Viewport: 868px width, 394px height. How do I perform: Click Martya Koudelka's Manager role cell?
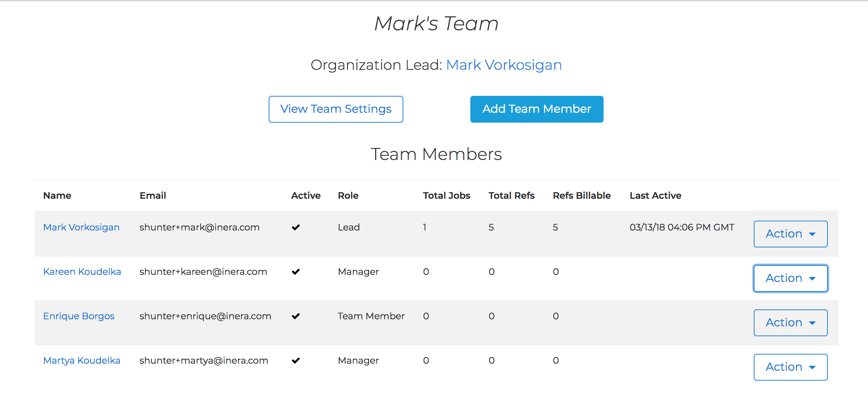pos(358,361)
